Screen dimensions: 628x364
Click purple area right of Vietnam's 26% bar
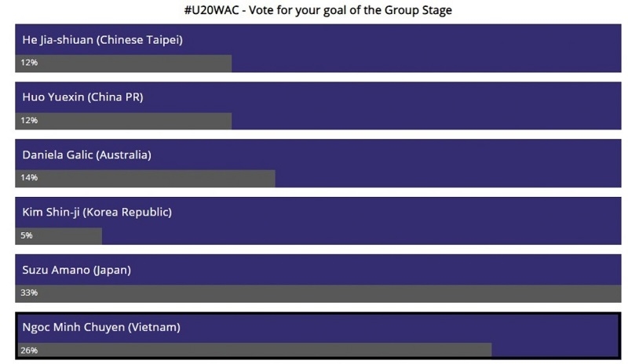(x=555, y=350)
